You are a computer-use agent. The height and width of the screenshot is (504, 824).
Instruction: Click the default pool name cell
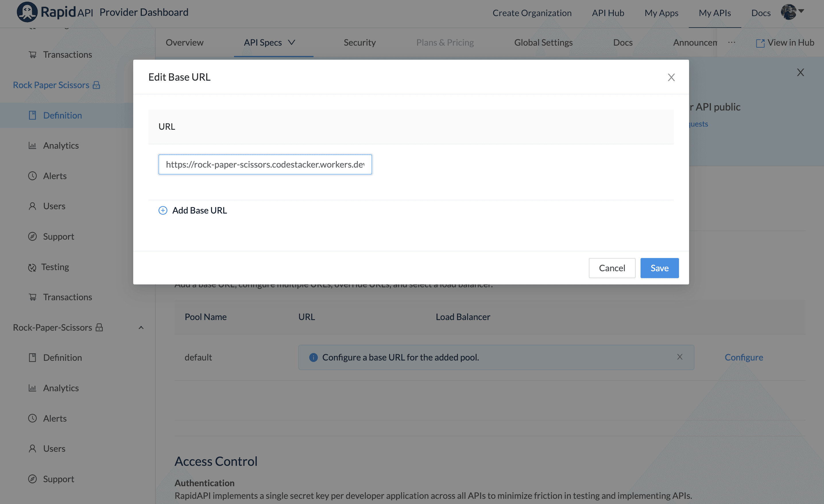click(x=198, y=357)
